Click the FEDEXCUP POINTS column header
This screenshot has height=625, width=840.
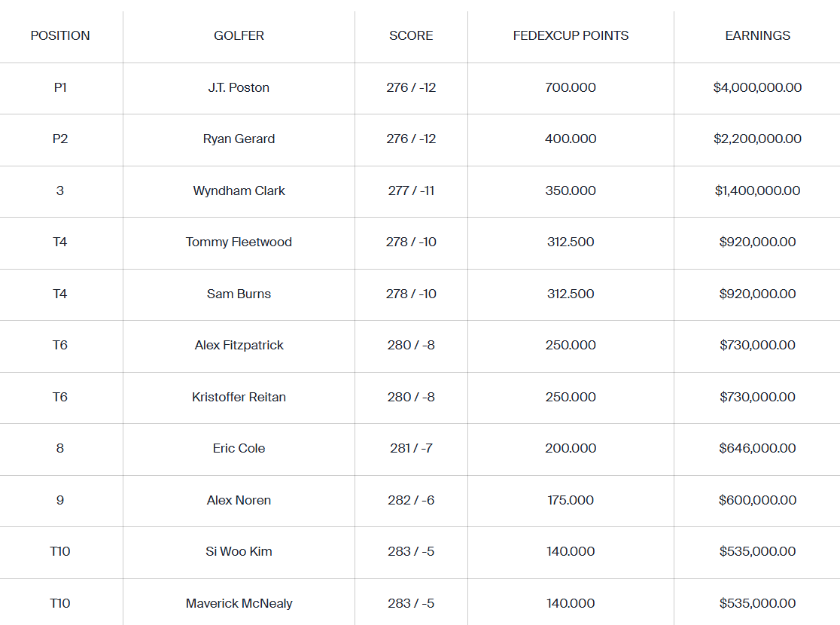(x=571, y=35)
